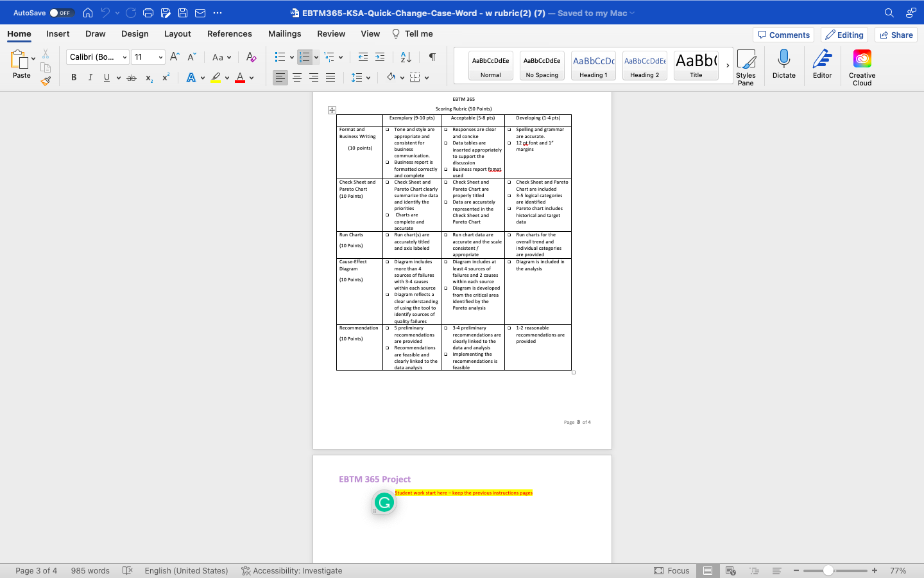Switch to the Draw tab
The width and height of the screenshot is (924, 578).
[96, 34]
